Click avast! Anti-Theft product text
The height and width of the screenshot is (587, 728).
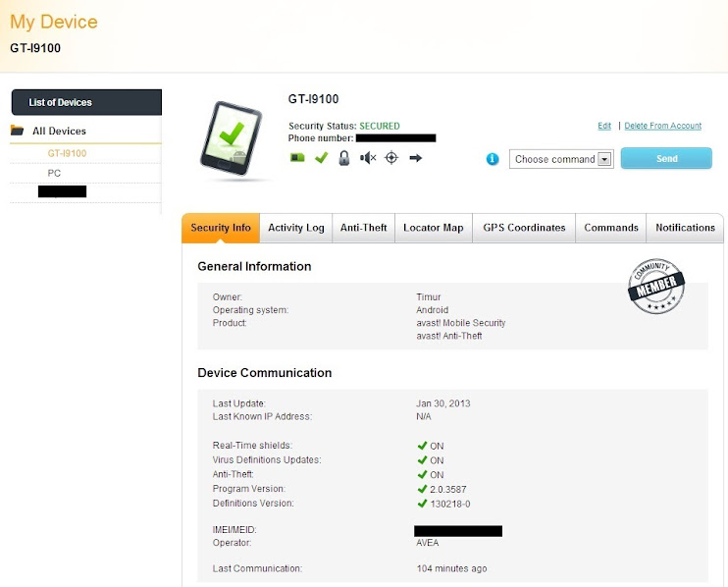coord(449,336)
